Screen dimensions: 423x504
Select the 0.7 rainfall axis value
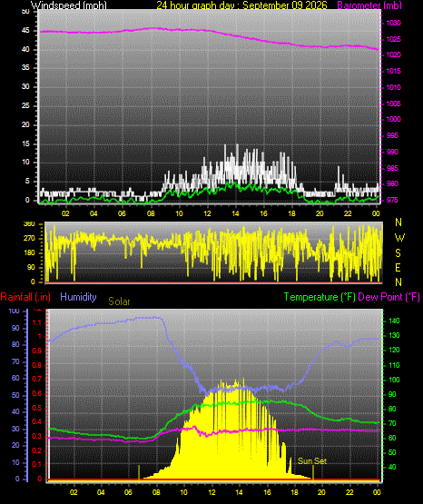pos(37,379)
